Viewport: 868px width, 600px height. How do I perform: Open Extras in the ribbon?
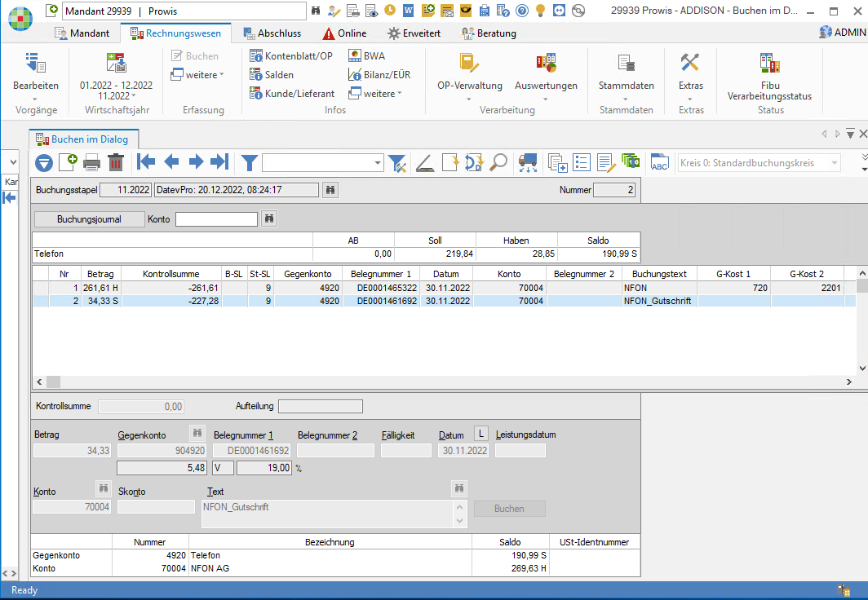[689, 77]
